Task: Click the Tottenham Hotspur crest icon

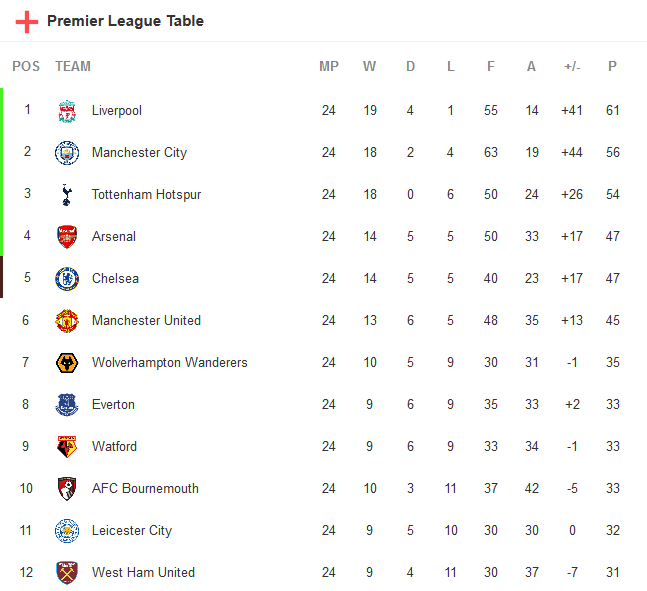Action: coord(67,195)
